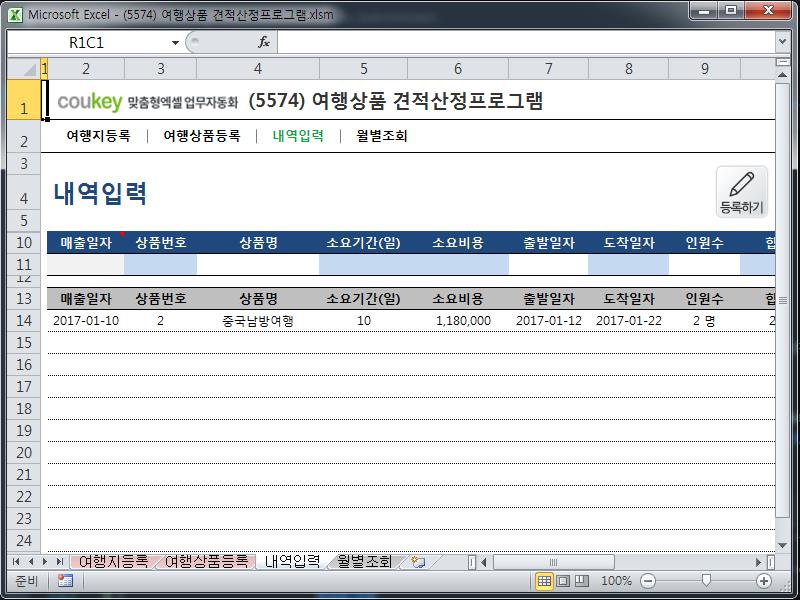
Task: Open the 내역입력 navigation link
Action: (x=298, y=136)
